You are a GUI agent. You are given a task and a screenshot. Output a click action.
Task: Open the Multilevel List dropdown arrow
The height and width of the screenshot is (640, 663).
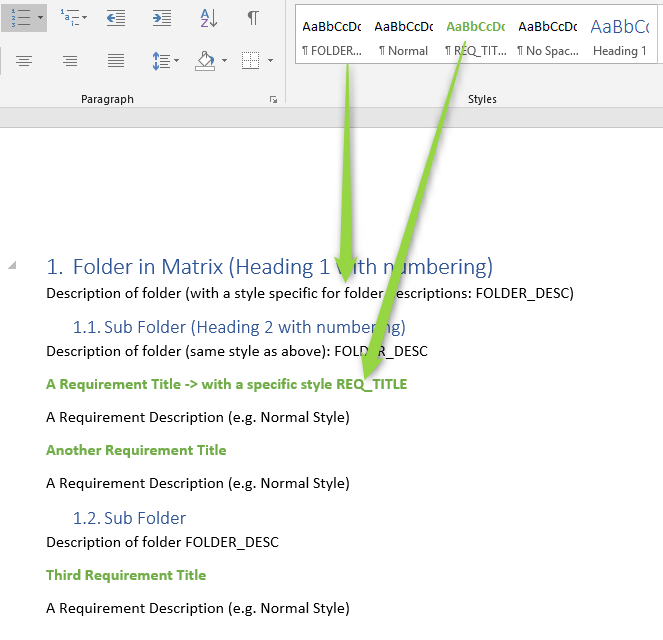84,18
